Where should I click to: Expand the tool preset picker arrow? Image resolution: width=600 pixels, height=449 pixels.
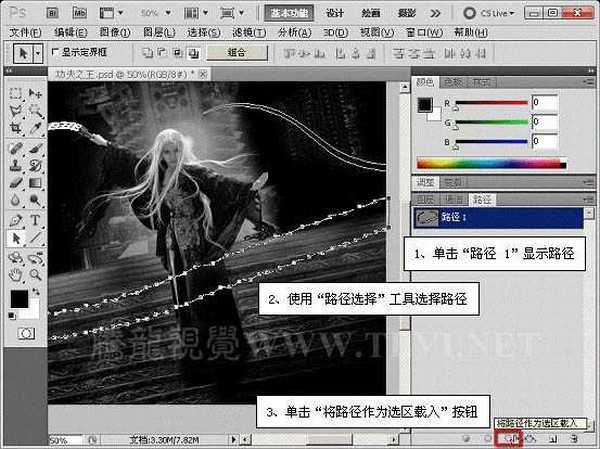click(x=36, y=52)
